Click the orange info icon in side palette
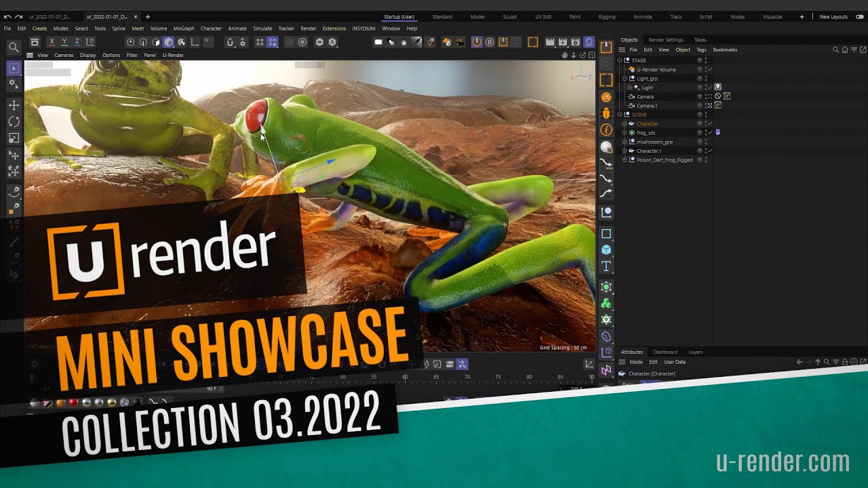Image resolution: width=868 pixels, height=488 pixels. tap(606, 129)
